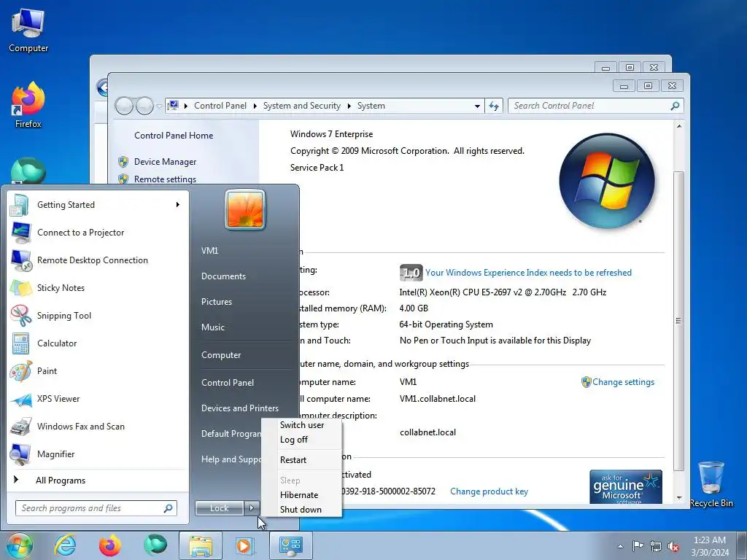Screen dimensions: 747x560
Task: Open Windows Explorer from taskbar
Action: 201,545
